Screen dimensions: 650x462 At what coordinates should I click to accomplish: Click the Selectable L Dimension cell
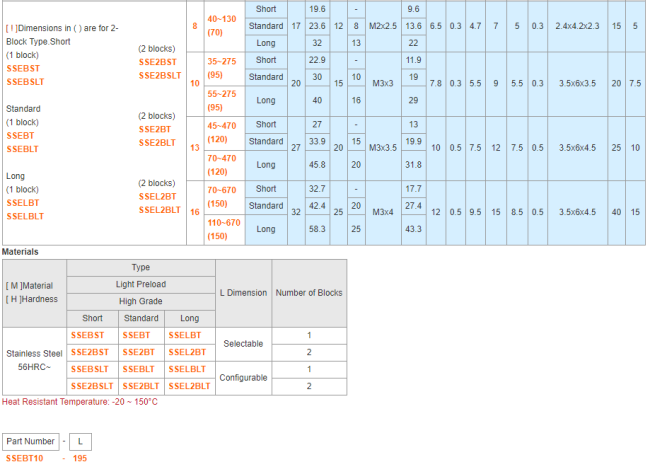(244, 343)
